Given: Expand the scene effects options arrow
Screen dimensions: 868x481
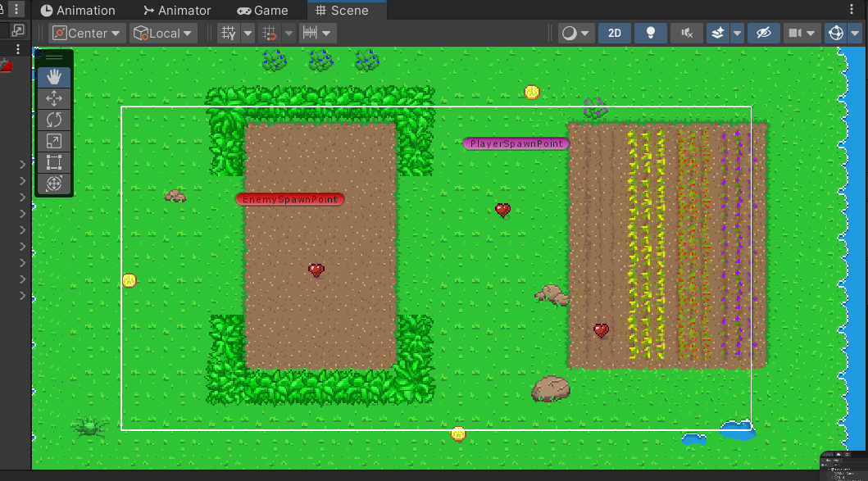Looking at the screenshot, I should pyautogui.click(x=738, y=34).
